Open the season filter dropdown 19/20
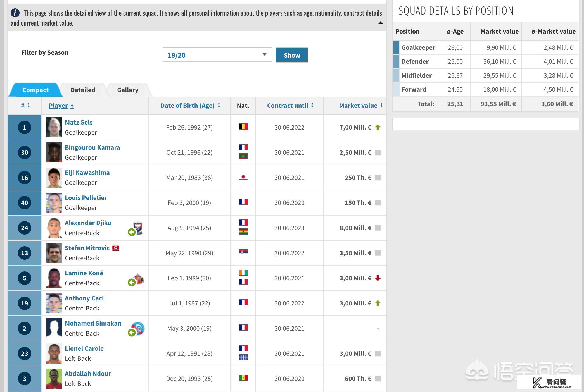The width and height of the screenshot is (584, 392). point(217,55)
